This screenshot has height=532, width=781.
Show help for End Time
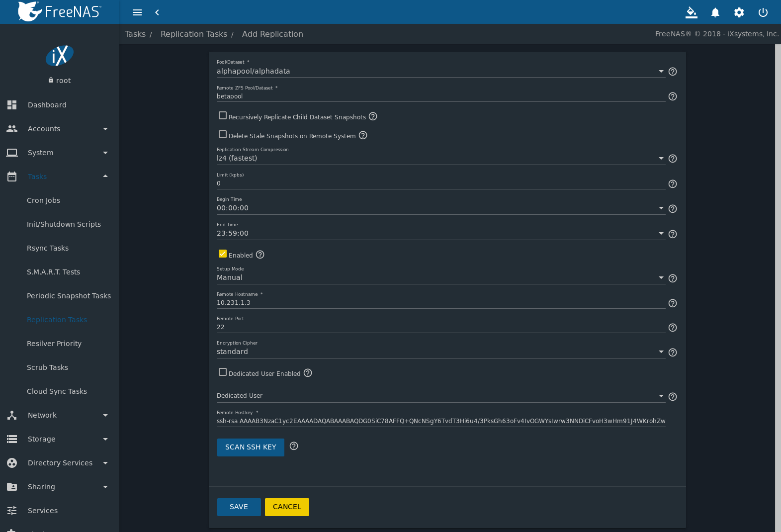673,234
